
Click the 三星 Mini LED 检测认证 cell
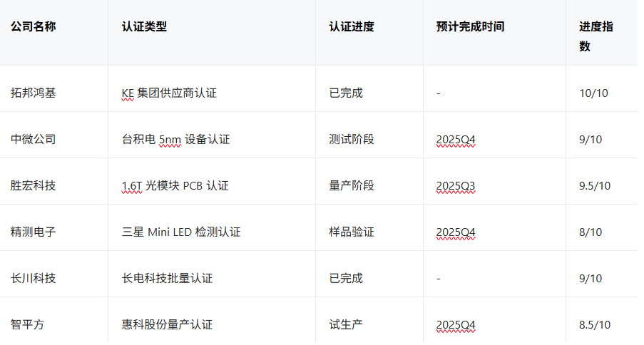pos(181,232)
